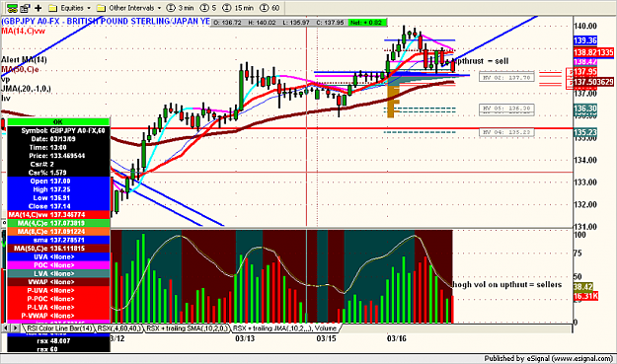
Task: Click the JMA(,20,-1,0,) study label
Action: [26, 89]
